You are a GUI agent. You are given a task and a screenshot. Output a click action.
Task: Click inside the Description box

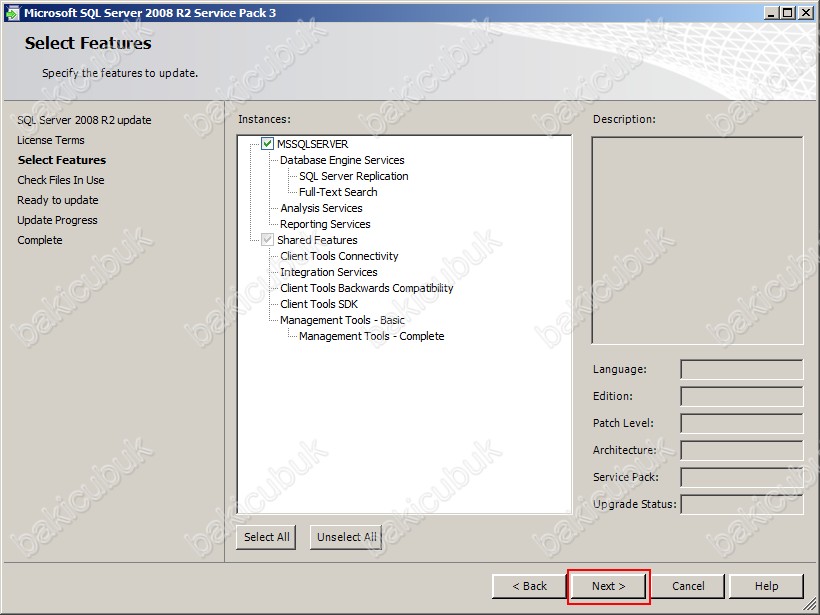click(697, 241)
